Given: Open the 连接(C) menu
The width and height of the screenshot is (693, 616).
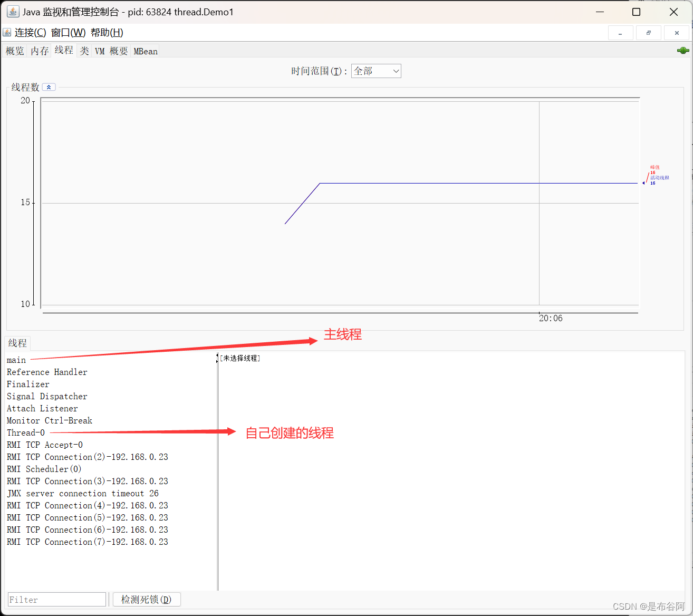Looking at the screenshot, I should pyautogui.click(x=30, y=33).
